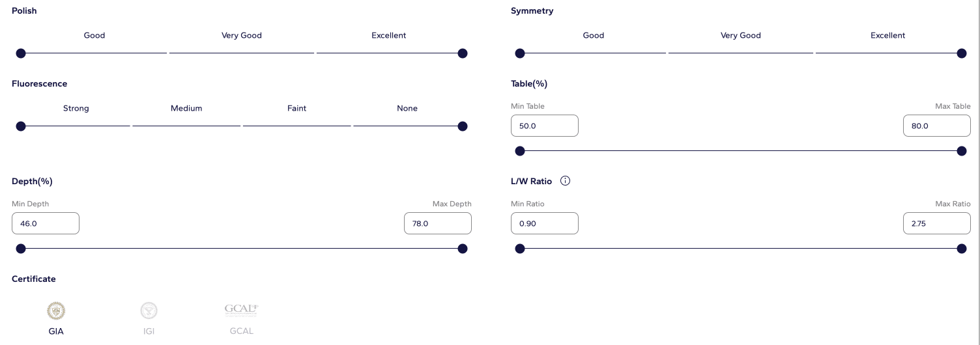Click the Polish slider left handle
Viewport: 980px width, 345px height.
coord(21,53)
